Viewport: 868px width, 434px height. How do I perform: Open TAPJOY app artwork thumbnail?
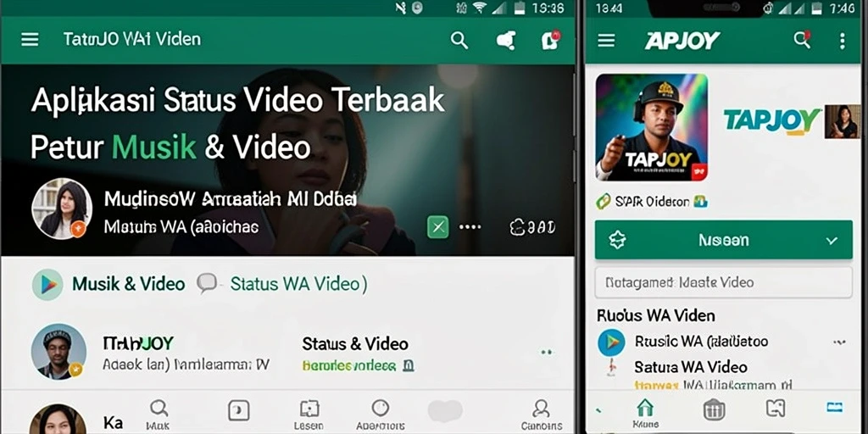[x=652, y=127]
